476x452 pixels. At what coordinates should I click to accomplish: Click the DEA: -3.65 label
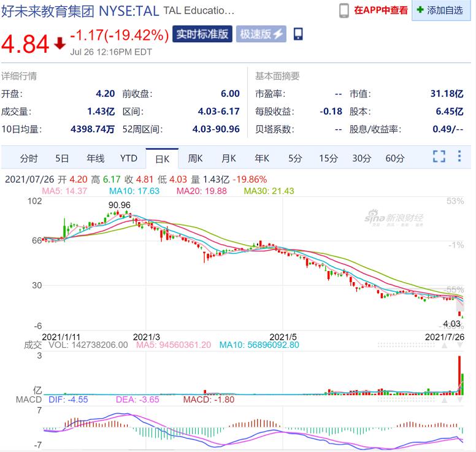(137, 399)
